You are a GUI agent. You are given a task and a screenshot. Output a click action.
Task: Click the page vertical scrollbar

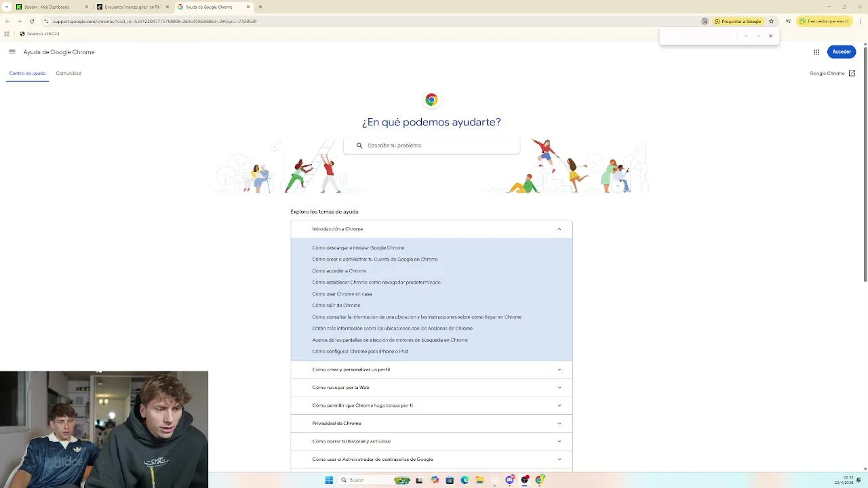(865, 163)
